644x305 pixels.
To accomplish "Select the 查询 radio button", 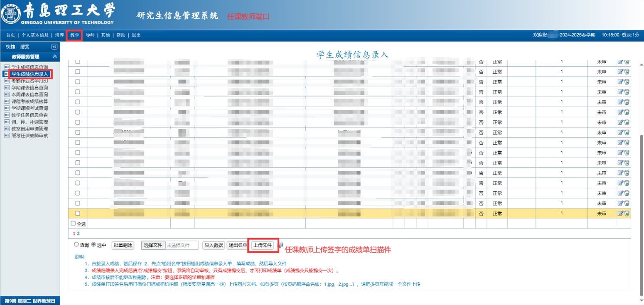I will [76, 245].
